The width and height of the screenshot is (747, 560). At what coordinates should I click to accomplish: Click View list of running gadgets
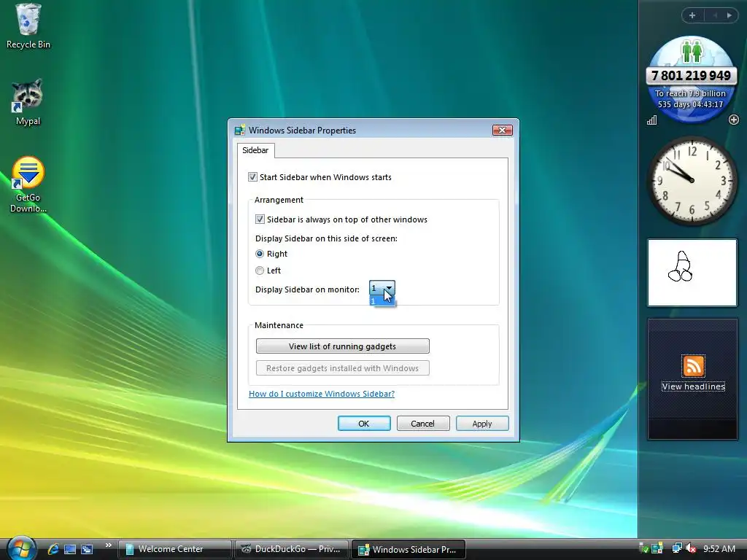point(343,346)
